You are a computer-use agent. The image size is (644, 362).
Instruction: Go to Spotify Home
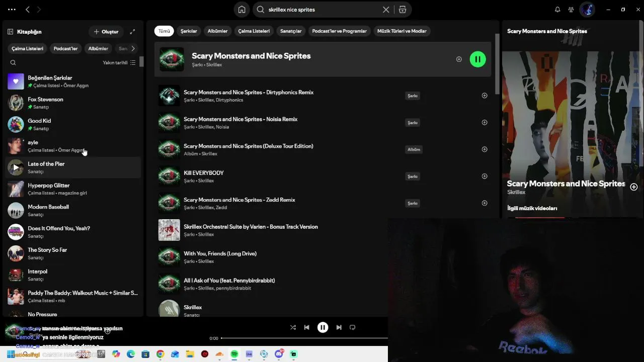242,10
